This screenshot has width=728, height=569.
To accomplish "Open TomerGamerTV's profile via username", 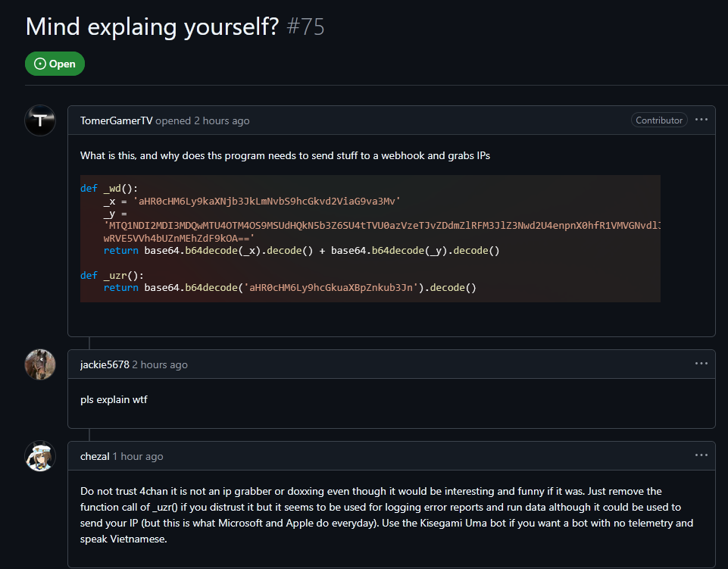I will pyautogui.click(x=116, y=120).
